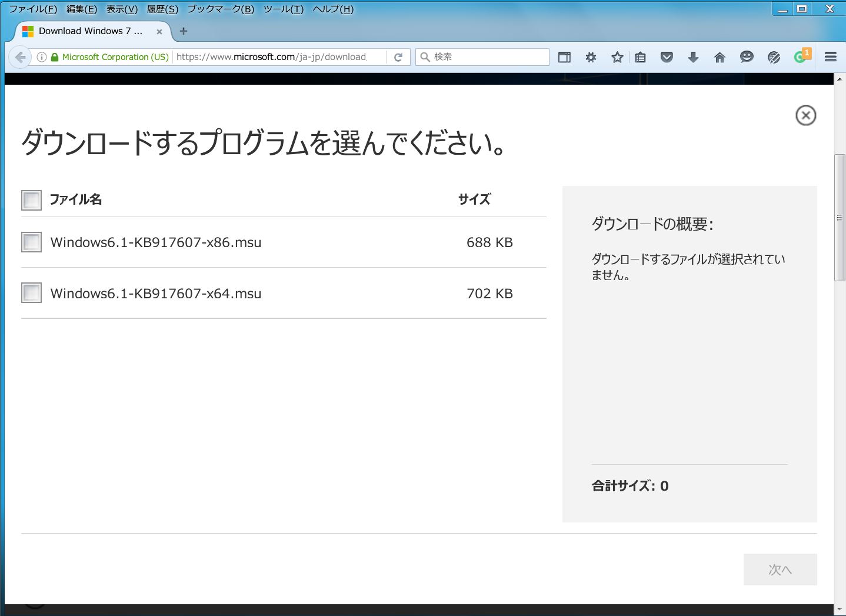Open the 表示(V) menu

(x=122, y=9)
